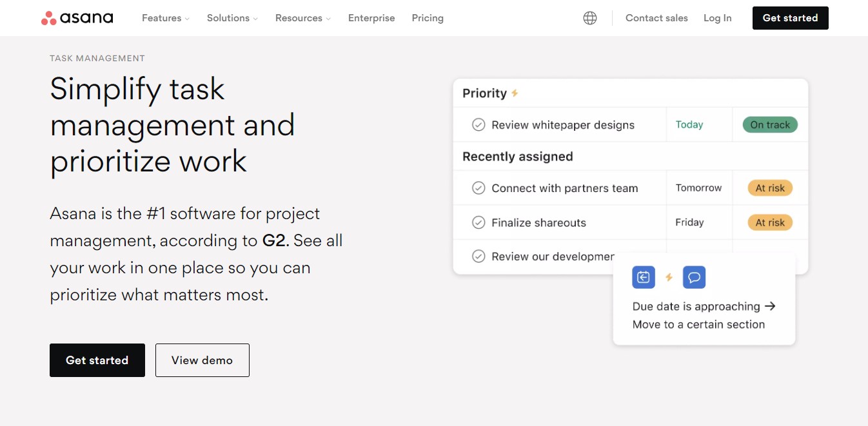
Task: Follow the G2 link in the description
Action: pos(274,241)
